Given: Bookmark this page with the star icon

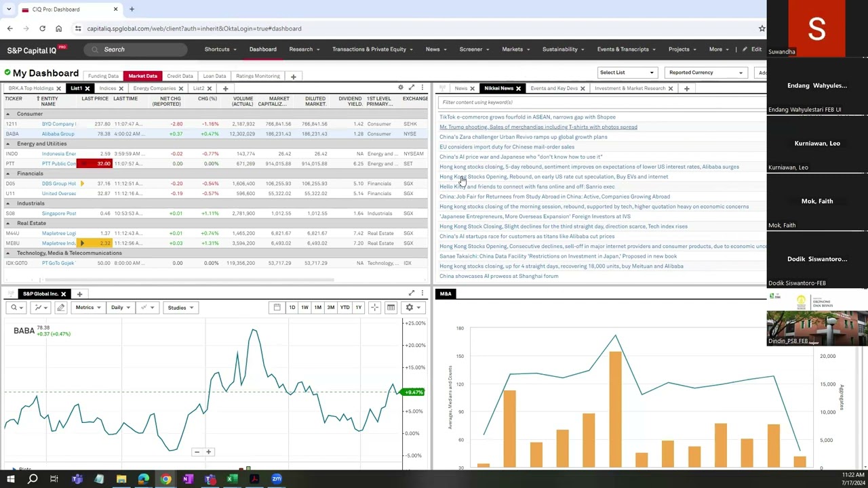Looking at the screenshot, I should click(x=762, y=28).
